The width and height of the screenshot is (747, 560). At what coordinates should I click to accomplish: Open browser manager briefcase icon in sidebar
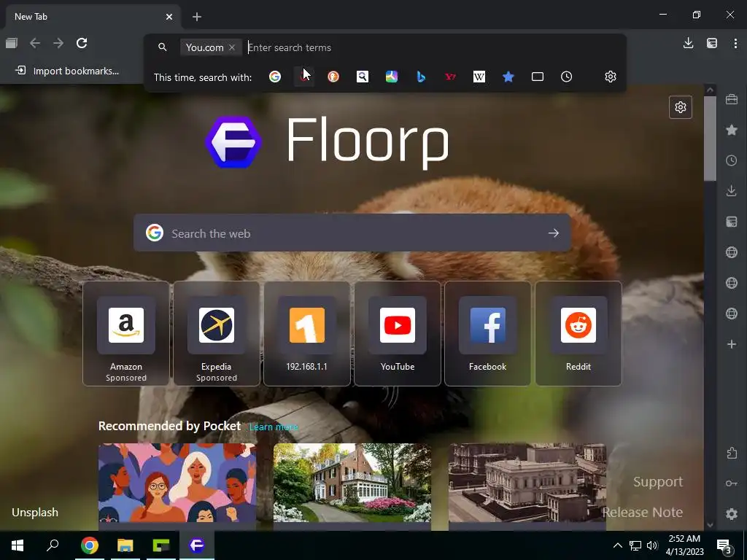[731, 99]
